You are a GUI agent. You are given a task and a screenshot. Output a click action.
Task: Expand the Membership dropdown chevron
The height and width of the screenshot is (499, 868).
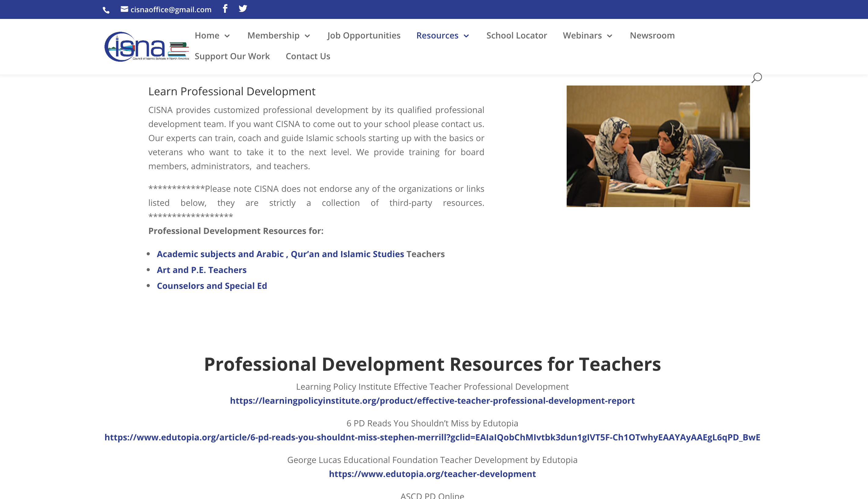307,36
